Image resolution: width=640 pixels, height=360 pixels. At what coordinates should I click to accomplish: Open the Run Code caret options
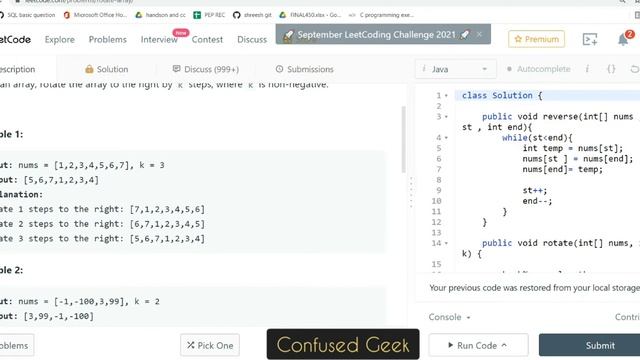(x=504, y=345)
